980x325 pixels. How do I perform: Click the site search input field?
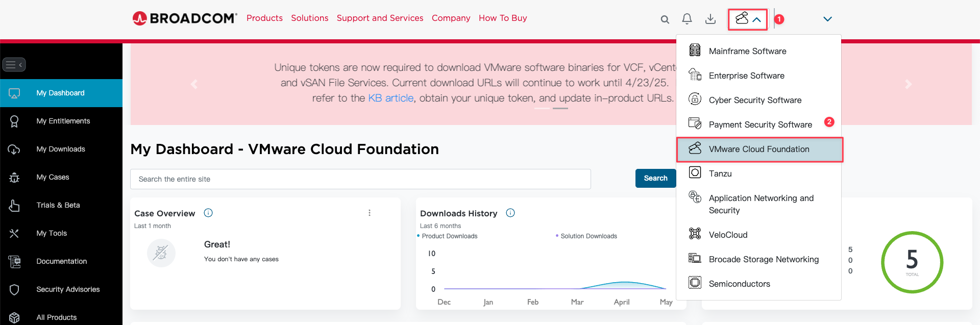click(x=360, y=179)
